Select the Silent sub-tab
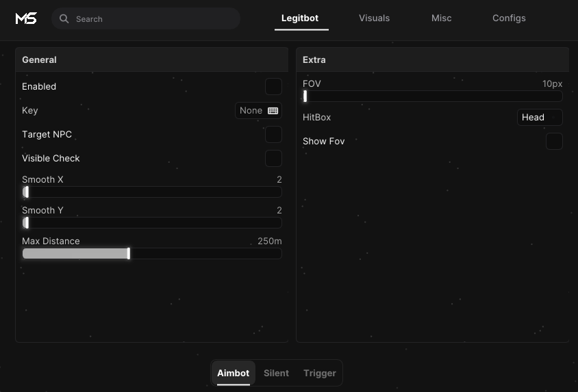 tap(276, 373)
